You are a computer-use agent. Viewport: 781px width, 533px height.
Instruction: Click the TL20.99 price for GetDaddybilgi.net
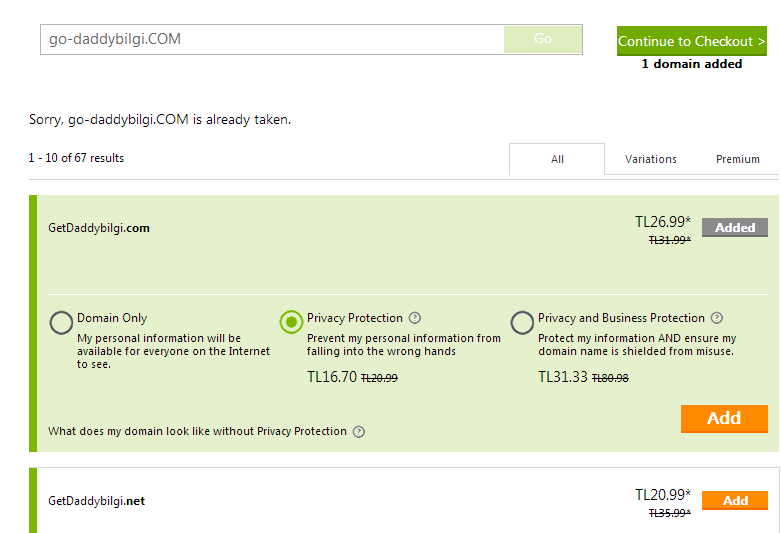tap(663, 494)
